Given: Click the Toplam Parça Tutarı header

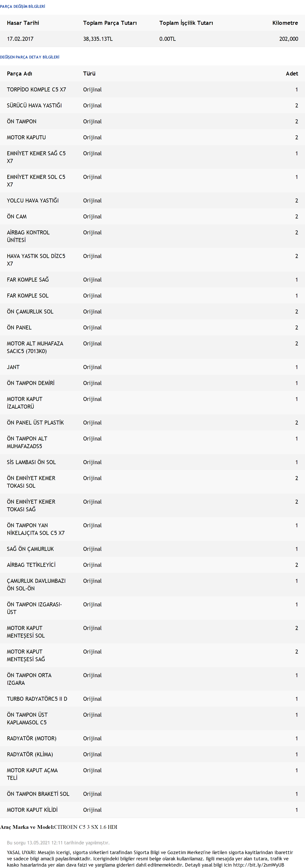Looking at the screenshot, I should pos(110,23).
